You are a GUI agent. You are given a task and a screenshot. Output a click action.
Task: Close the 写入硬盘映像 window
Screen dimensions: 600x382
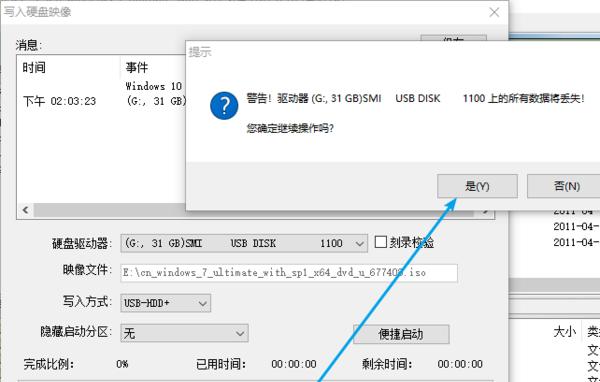click(x=494, y=12)
